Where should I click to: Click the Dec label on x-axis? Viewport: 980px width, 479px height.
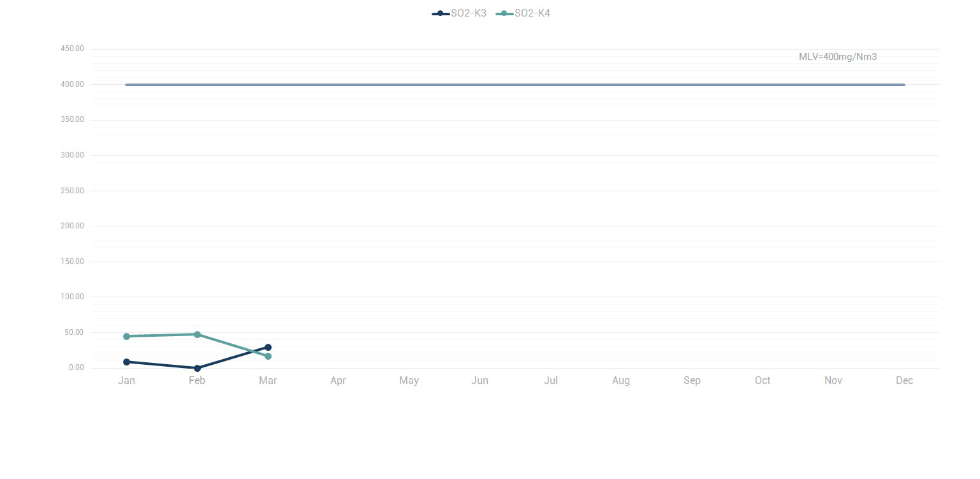904,381
